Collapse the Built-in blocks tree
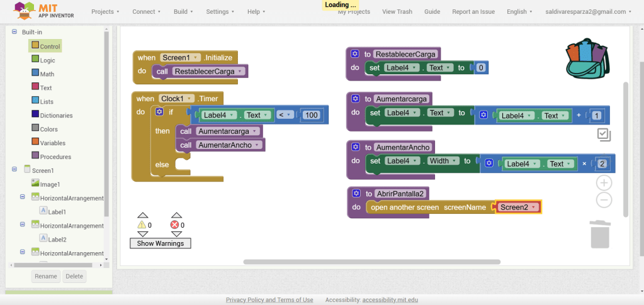The height and width of the screenshot is (305, 644). (x=14, y=31)
